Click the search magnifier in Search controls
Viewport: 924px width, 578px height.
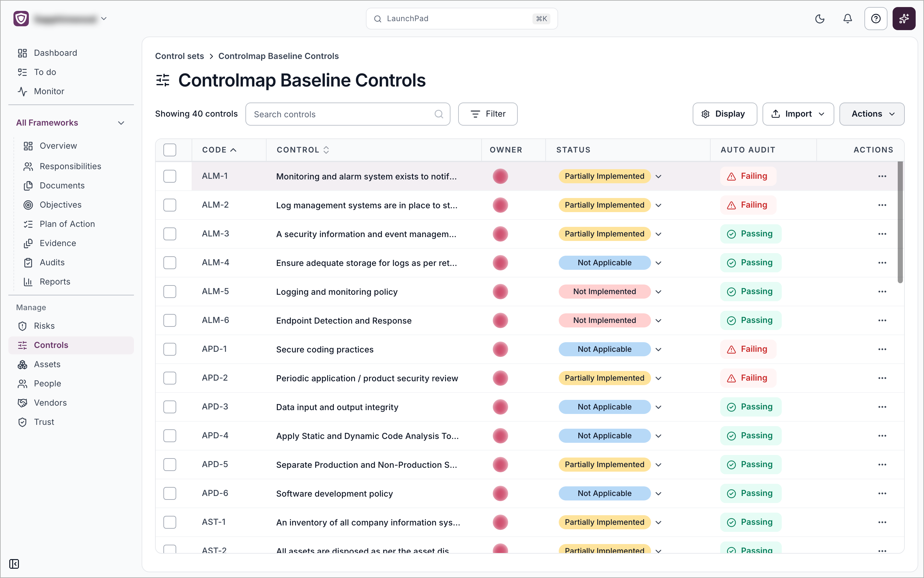pyautogui.click(x=439, y=114)
